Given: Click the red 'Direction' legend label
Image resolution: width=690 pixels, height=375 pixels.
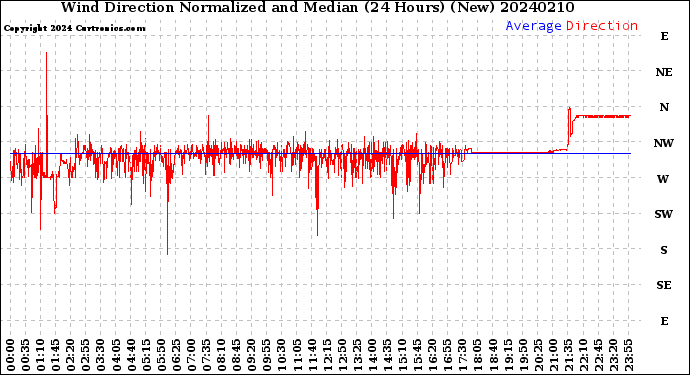Looking at the screenshot, I should coord(602,26).
